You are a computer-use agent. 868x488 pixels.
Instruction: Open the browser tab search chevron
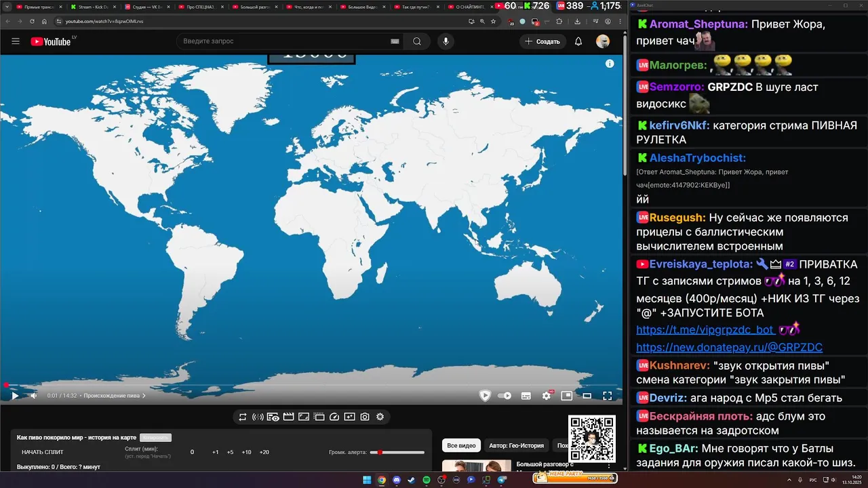pos(6,7)
